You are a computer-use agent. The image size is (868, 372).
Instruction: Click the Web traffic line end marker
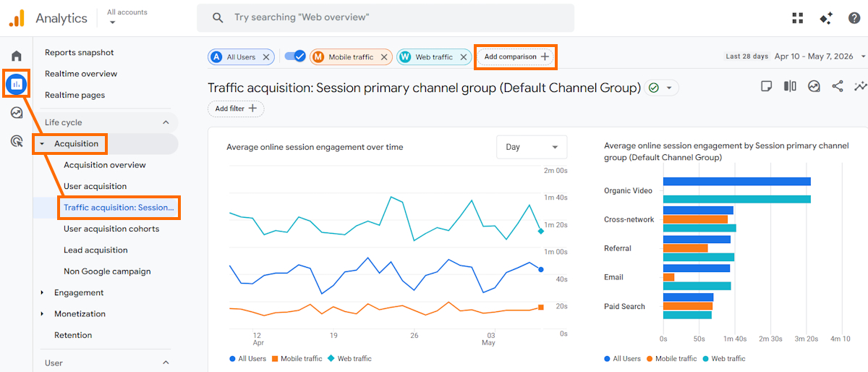pos(541,231)
